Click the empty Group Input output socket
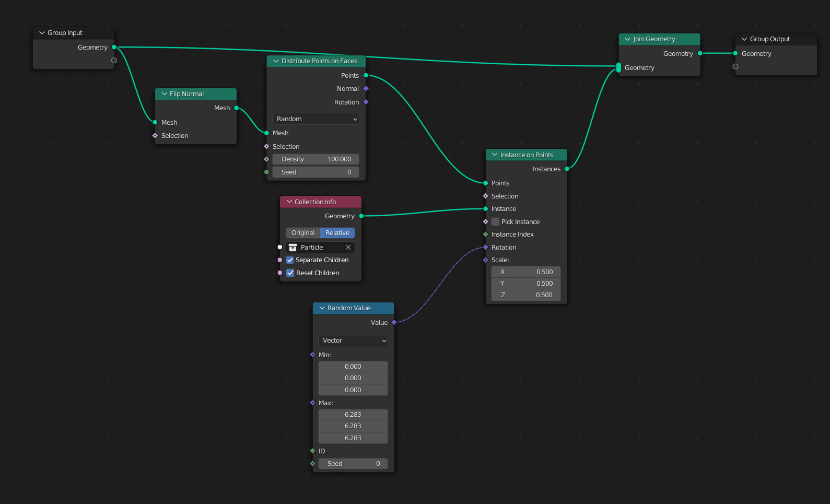Screen dimensions: 830x504 pyautogui.click(x=114, y=61)
